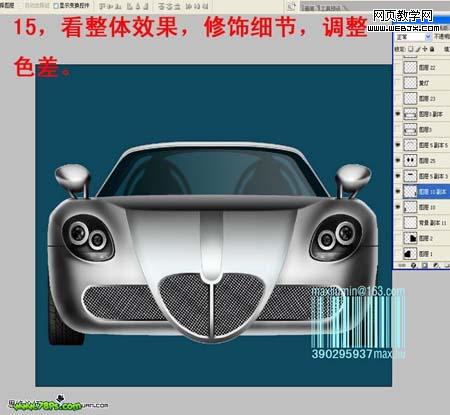The height and width of the screenshot is (415, 450).
Task: Open the 正常 blend mode dropdown
Action: (x=413, y=37)
